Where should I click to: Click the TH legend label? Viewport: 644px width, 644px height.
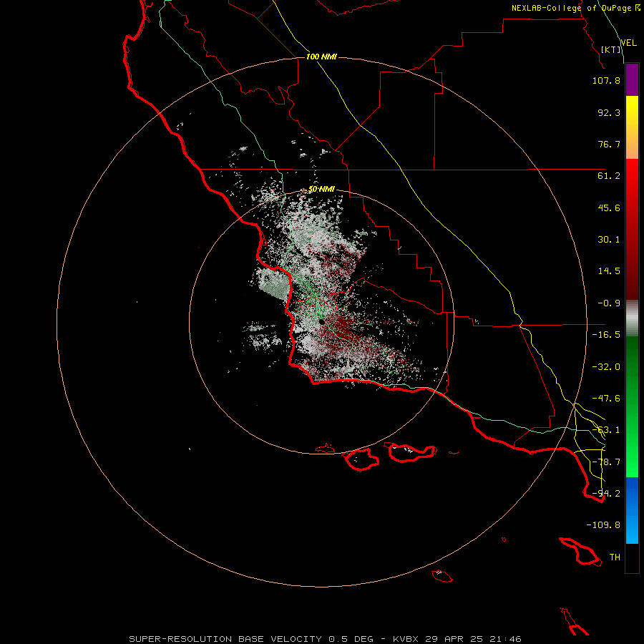(x=615, y=557)
